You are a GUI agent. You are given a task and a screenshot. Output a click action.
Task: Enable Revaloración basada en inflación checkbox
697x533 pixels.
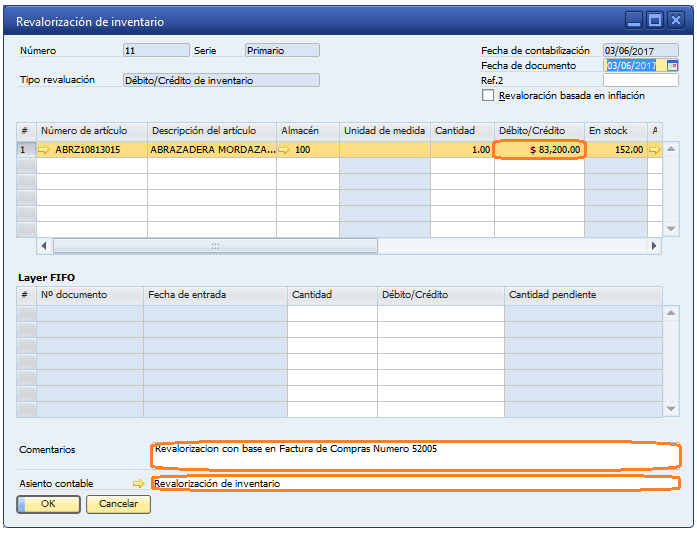point(488,96)
